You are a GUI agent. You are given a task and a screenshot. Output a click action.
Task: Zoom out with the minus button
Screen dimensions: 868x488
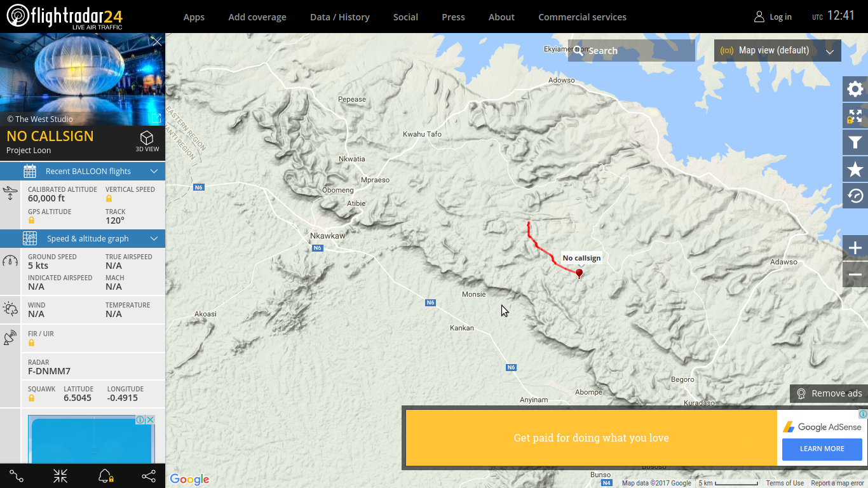point(855,274)
